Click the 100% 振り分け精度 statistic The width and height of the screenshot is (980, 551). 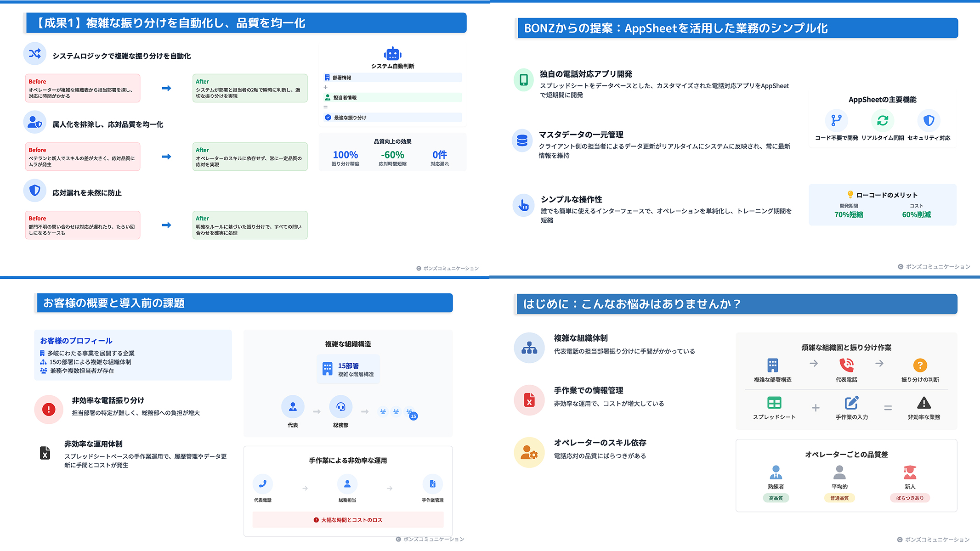pyautogui.click(x=345, y=157)
